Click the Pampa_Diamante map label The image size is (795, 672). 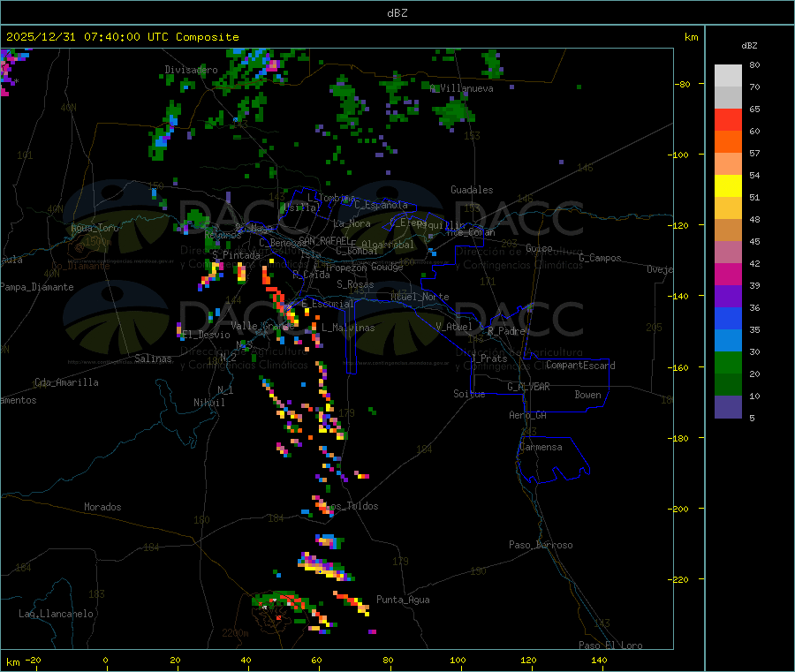tap(37, 287)
